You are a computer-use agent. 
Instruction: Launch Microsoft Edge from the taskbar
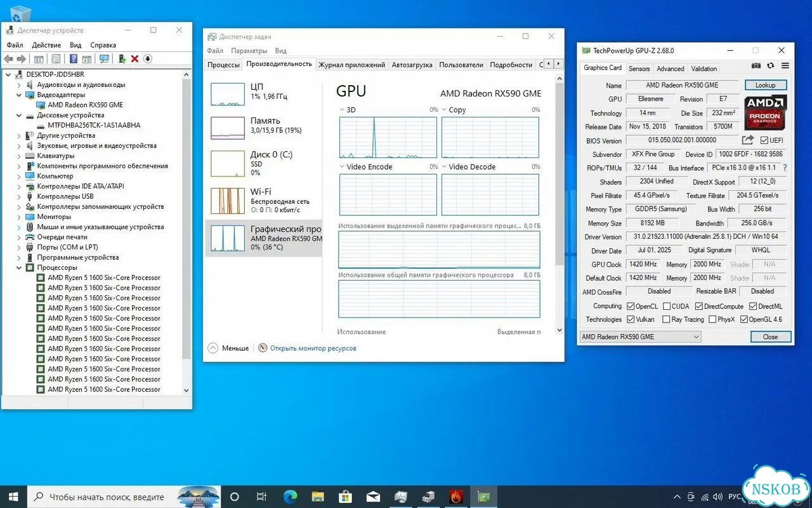click(290, 497)
